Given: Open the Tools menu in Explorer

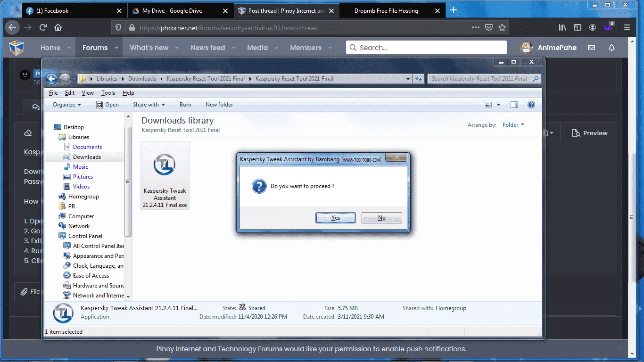Looking at the screenshot, I should (108, 93).
